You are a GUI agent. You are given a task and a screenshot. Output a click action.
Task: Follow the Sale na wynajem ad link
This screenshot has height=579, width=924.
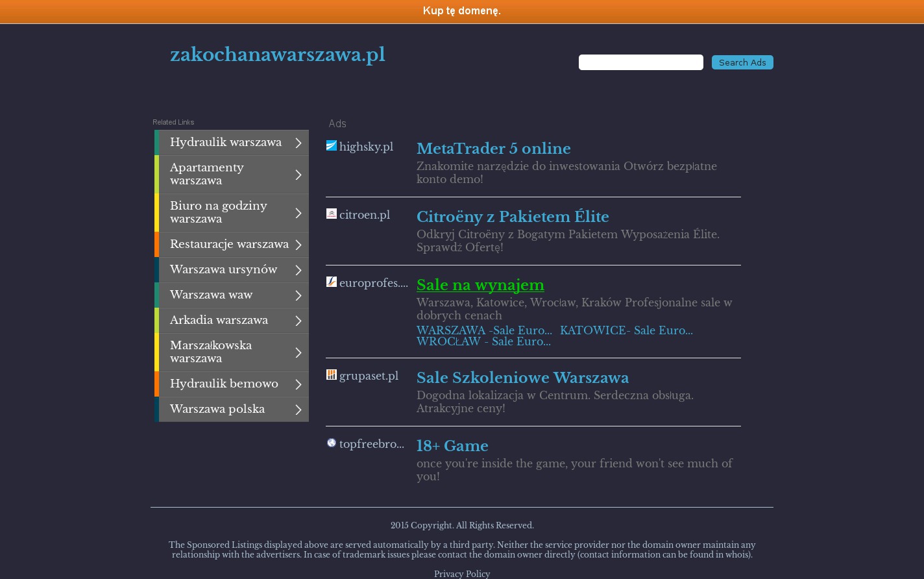point(480,285)
